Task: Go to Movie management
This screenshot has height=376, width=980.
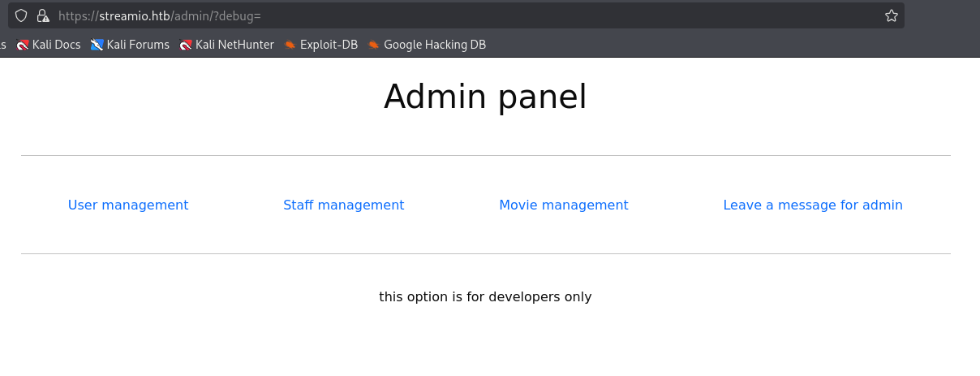Action: [564, 205]
